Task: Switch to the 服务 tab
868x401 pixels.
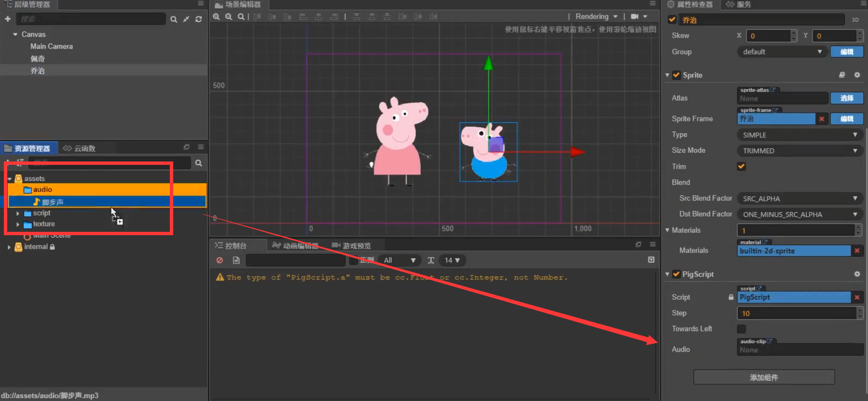Action: (x=738, y=4)
